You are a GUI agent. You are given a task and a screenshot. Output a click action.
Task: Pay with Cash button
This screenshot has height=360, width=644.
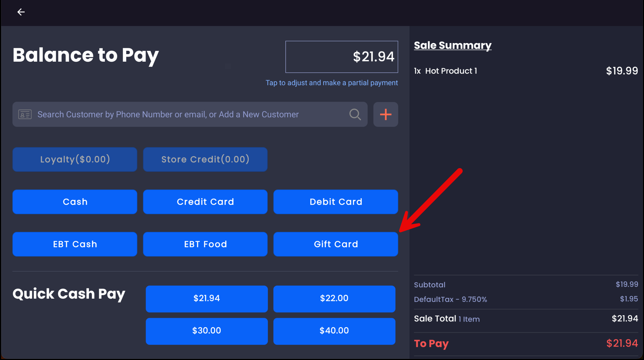[75, 202]
